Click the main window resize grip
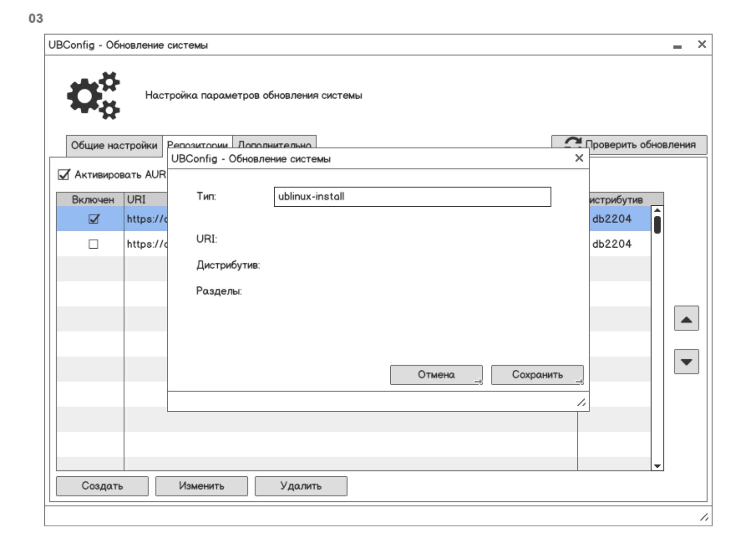 (704, 517)
